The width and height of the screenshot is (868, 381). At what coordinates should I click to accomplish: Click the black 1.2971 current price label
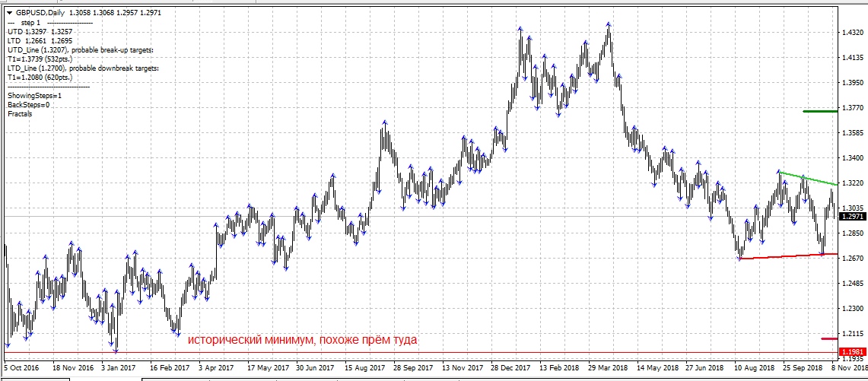coord(852,217)
